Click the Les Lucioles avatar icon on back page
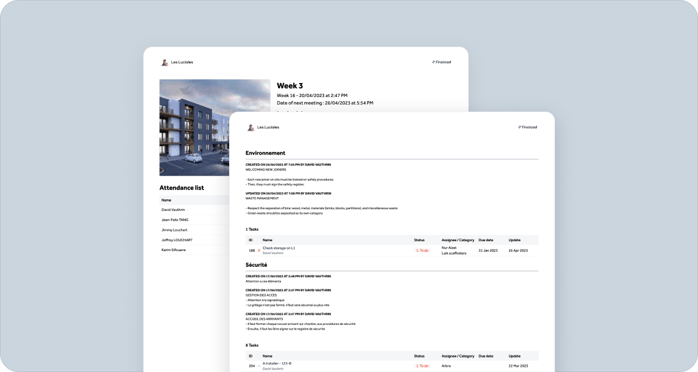The width and height of the screenshot is (698, 372). pos(164,62)
